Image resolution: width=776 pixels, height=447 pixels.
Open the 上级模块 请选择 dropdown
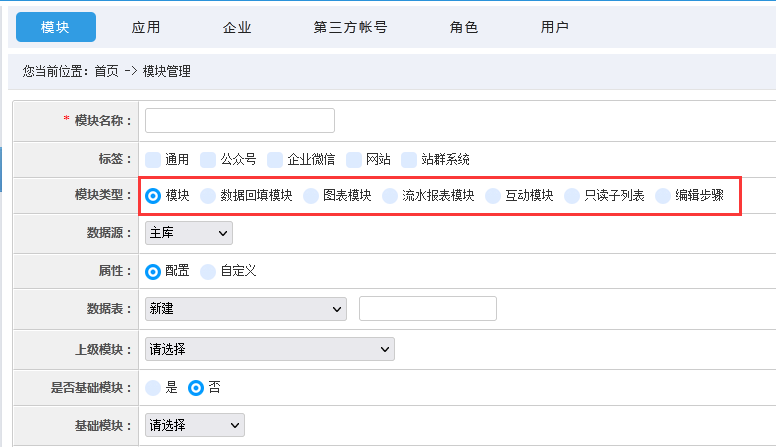(270, 349)
